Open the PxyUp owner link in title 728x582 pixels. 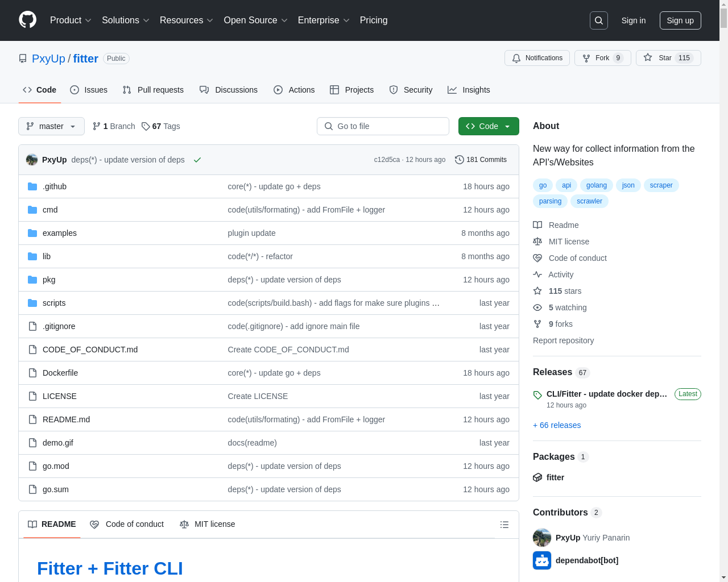[48, 59]
